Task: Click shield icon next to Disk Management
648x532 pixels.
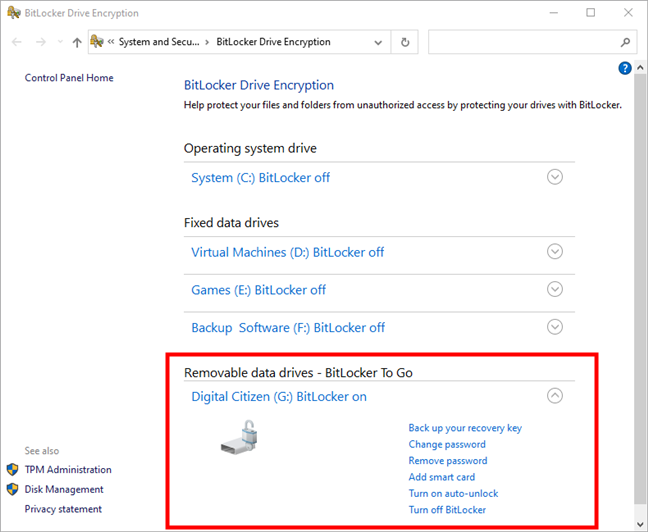Action: pyautogui.click(x=12, y=489)
